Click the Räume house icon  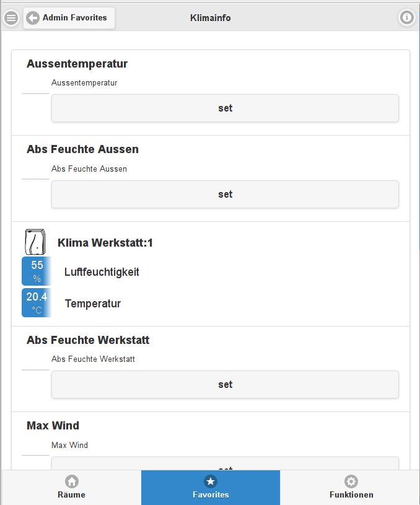[x=72, y=481]
